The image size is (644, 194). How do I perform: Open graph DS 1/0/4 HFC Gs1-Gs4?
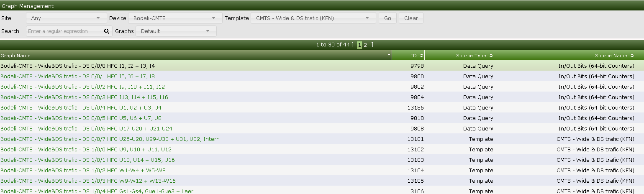(x=97, y=191)
